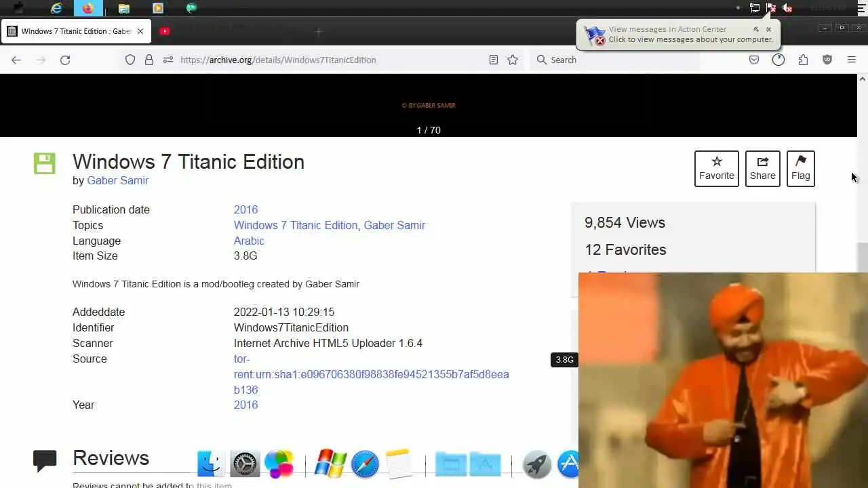Close the Action Center notification balloon
The image size is (868, 488).
[x=768, y=29]
